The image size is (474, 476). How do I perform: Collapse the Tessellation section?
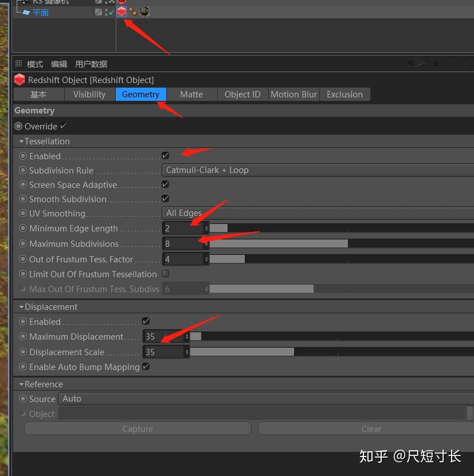(21, 141)
